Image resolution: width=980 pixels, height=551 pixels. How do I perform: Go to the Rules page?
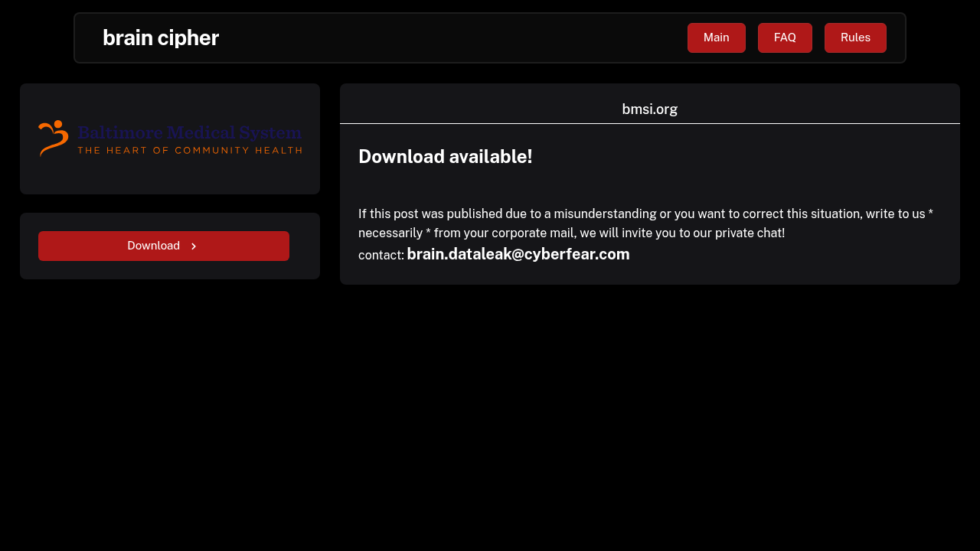[855, 37]
